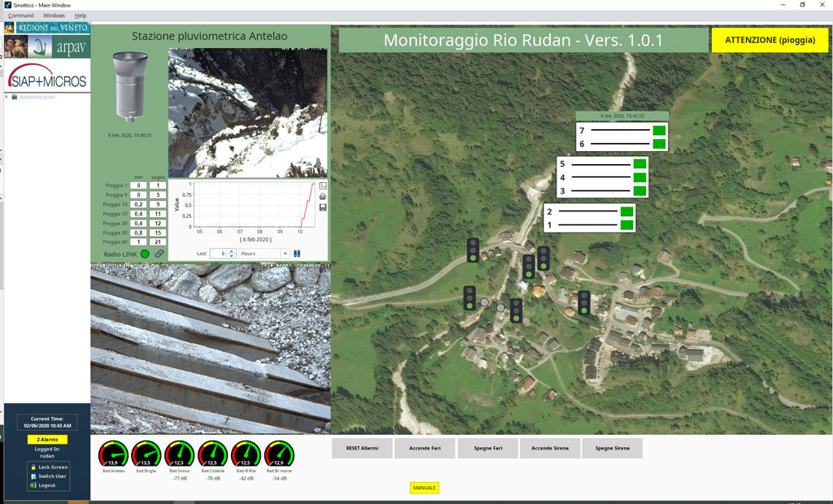Click the Pioggia 10' mm value 0,2

[x=138, y=205]
